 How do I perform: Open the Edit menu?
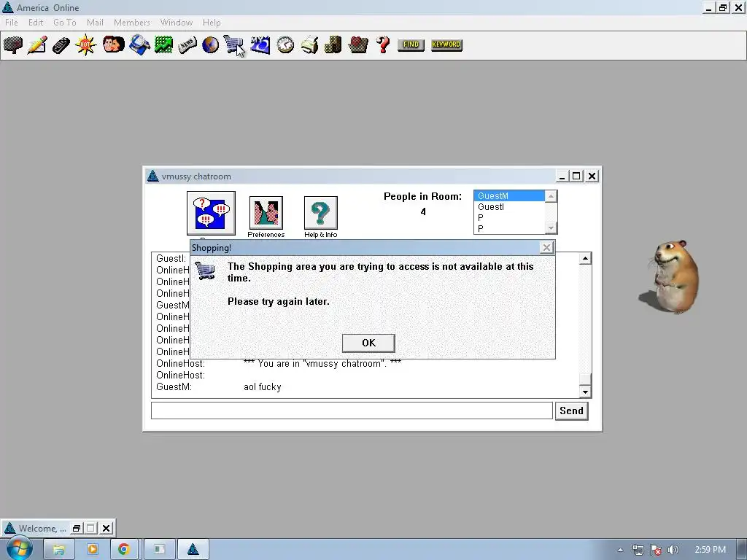pyautogui.click(x=36, y=23)
